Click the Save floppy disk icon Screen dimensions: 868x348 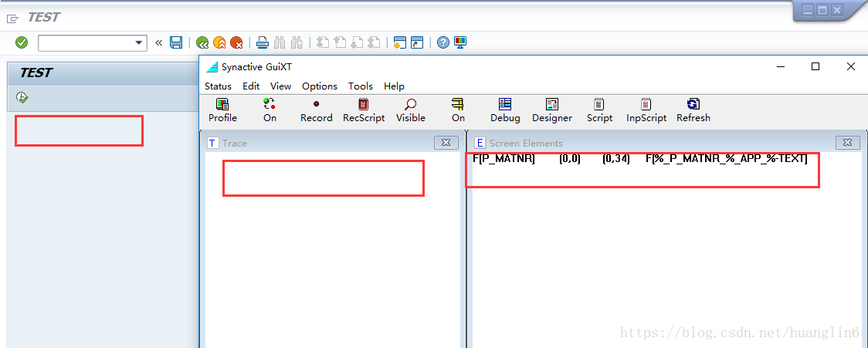176,42
